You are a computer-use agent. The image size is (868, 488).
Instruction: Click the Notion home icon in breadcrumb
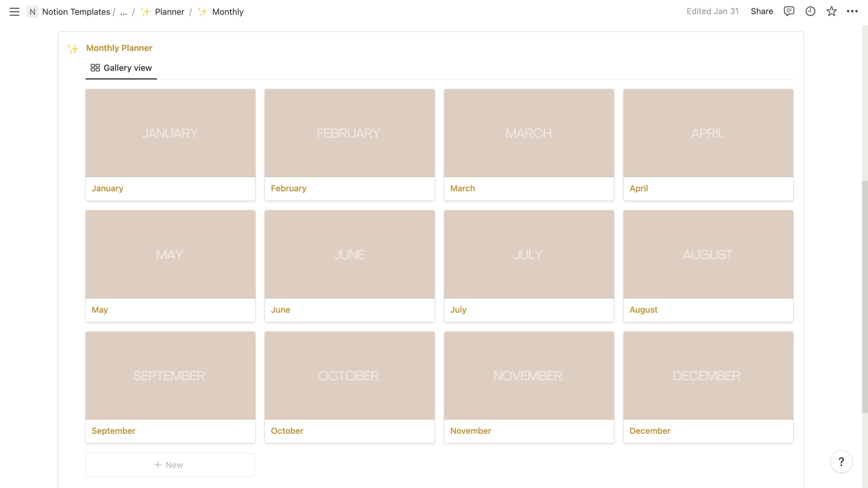[x=32, y=11]
